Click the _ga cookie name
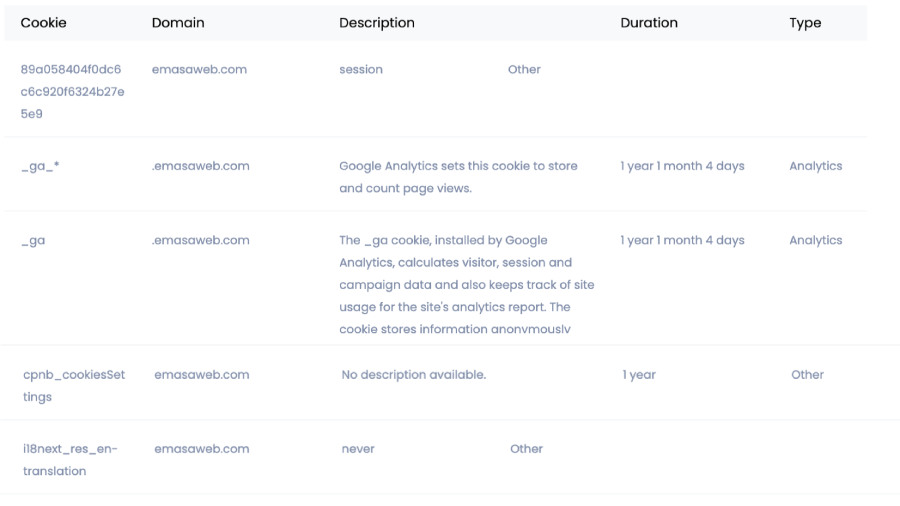The image size is (900, 506). (33, 241)
